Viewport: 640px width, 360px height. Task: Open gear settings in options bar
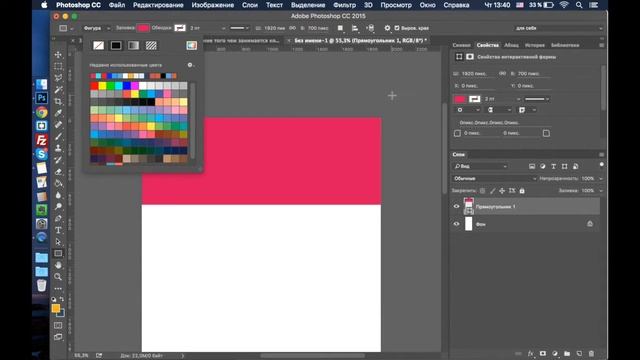pyautogui.click(x=387, y=28)
